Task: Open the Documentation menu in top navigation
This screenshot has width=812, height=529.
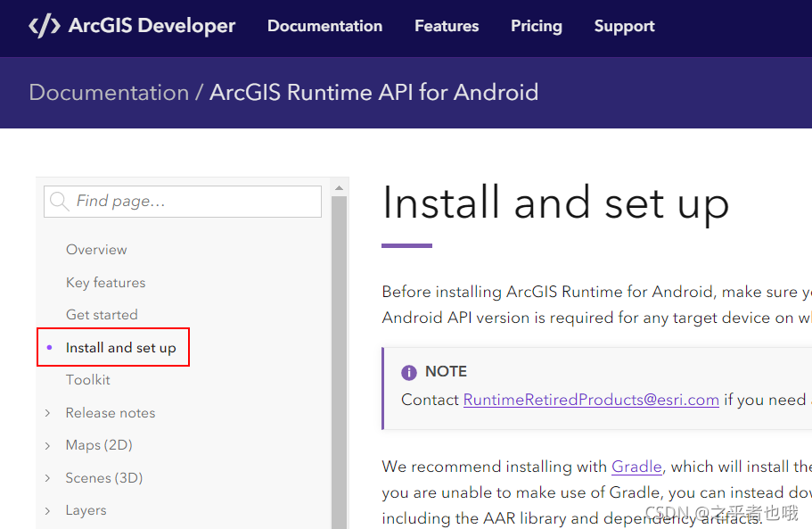Action: (x=324, y=26)
